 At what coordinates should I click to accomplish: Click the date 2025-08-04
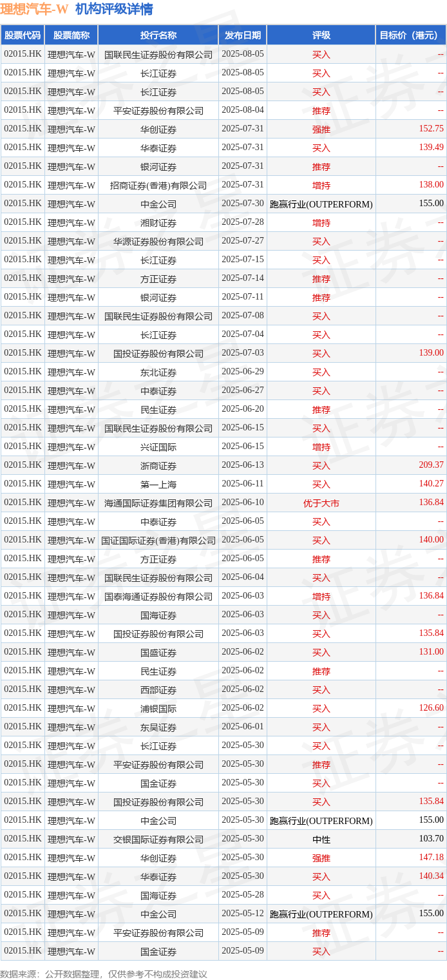243,110
